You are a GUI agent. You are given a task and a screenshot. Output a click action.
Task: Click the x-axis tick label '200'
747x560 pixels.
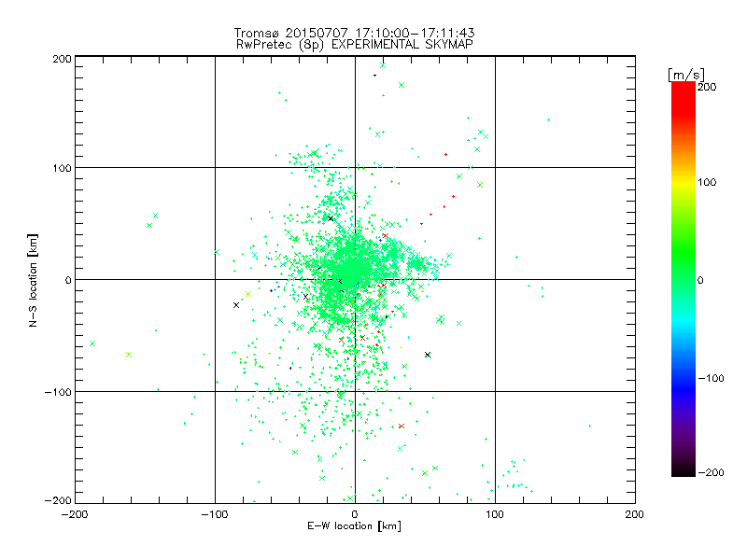635,514
